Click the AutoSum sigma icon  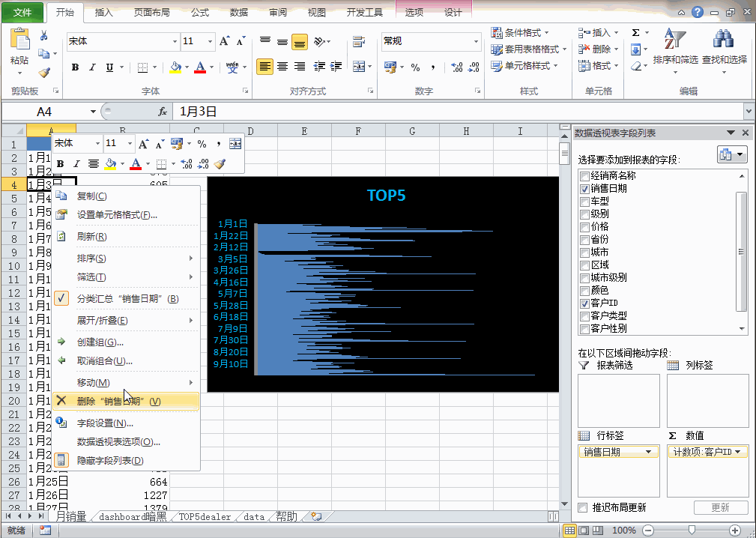(636, 33)
